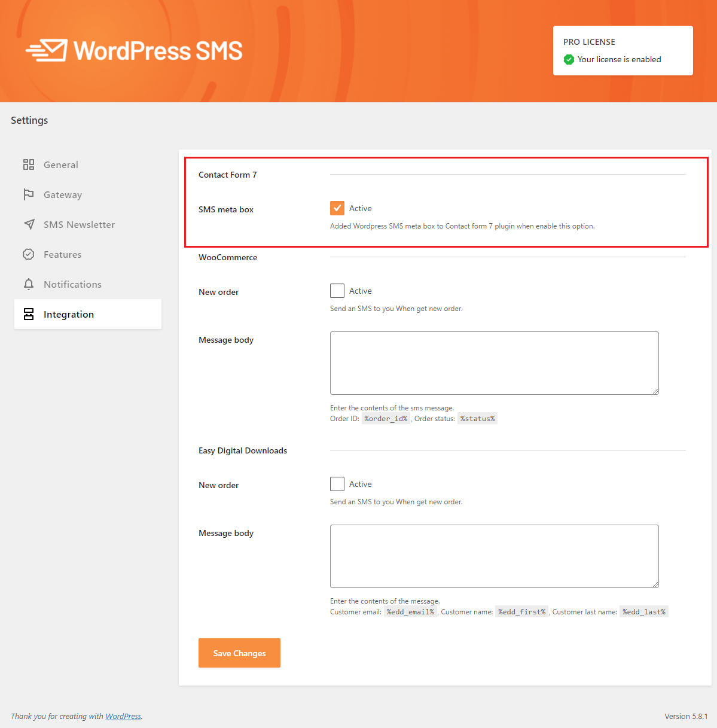Select the Integration tab

coord(88,314)
